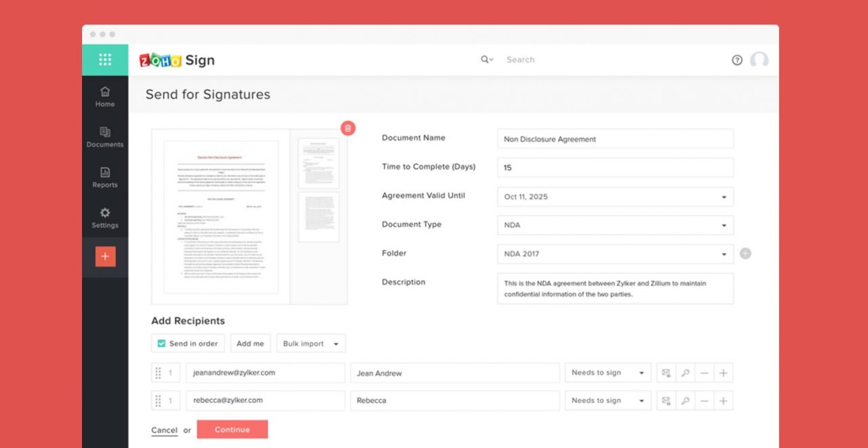Select the second page thumbnail preview

[319, 217]
